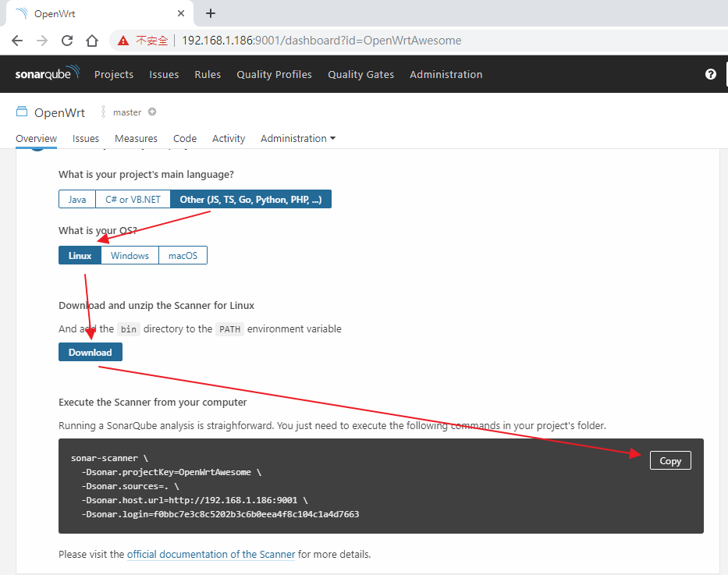Choose Linux as your OS
This screenshot has width=728, height=575.
80,255
